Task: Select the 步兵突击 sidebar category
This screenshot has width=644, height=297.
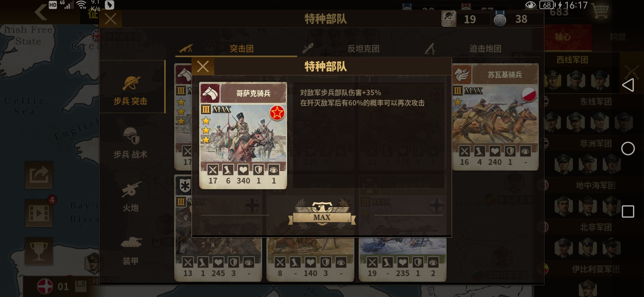Action: [131, 90]
